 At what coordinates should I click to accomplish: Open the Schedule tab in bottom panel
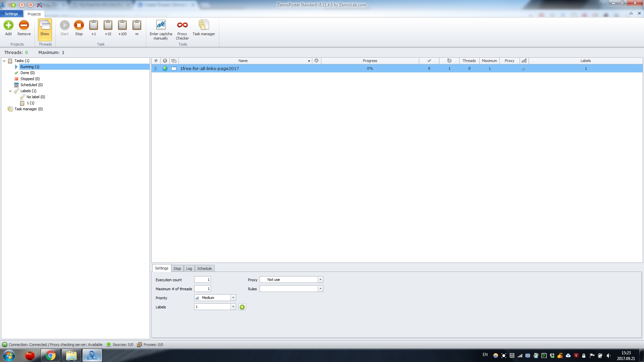pyautogui.click(x=204, y=268)
